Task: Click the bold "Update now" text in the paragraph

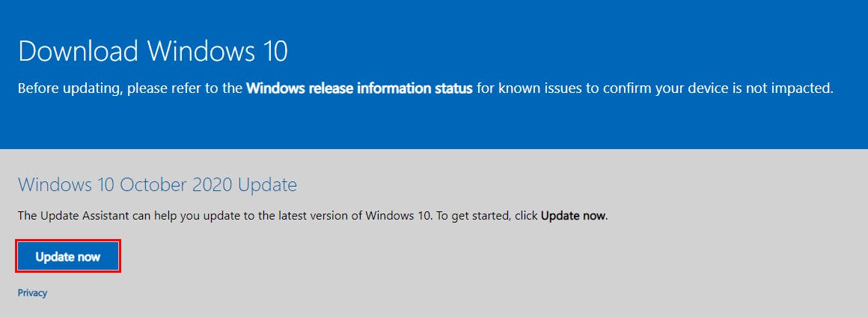Action: click(573, 216)
